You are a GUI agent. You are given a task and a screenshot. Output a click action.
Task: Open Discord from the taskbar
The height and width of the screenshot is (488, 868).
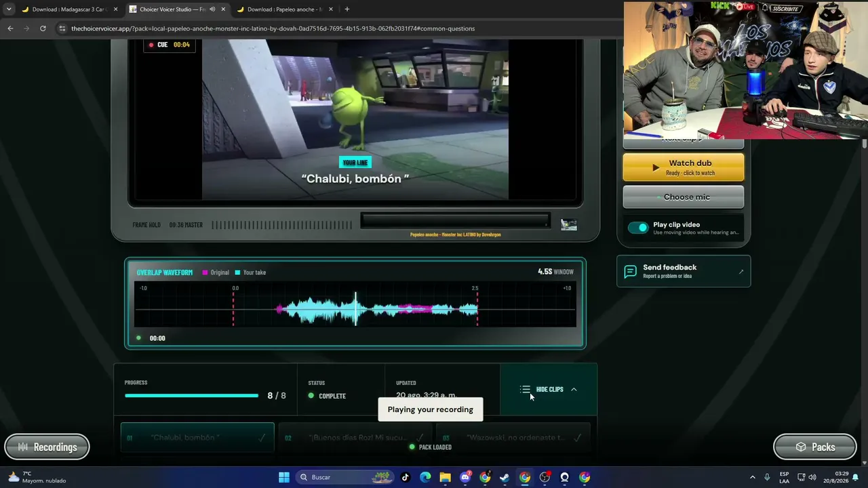pyautogui.click(x=465, y=477)
